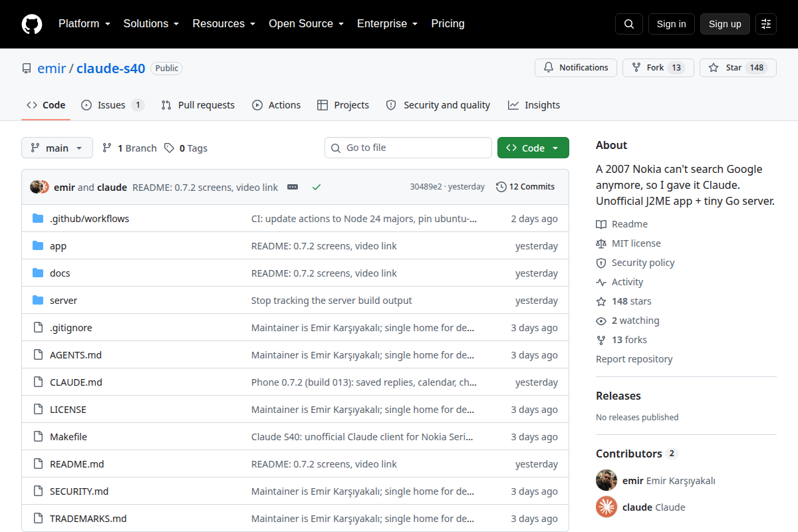The image size is (798, 532).
Task: Open the claude contributor avatar
Action: pyautogui.click(x=606, y=507)
